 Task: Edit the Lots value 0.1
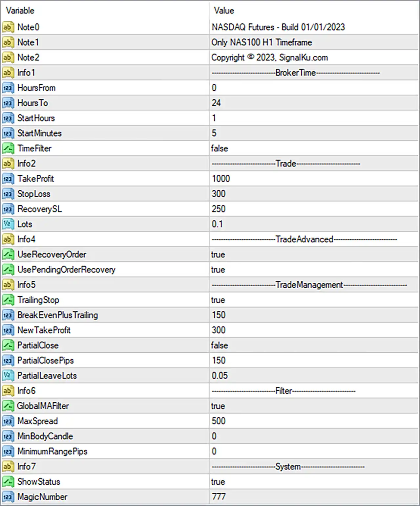click(217, 224)
